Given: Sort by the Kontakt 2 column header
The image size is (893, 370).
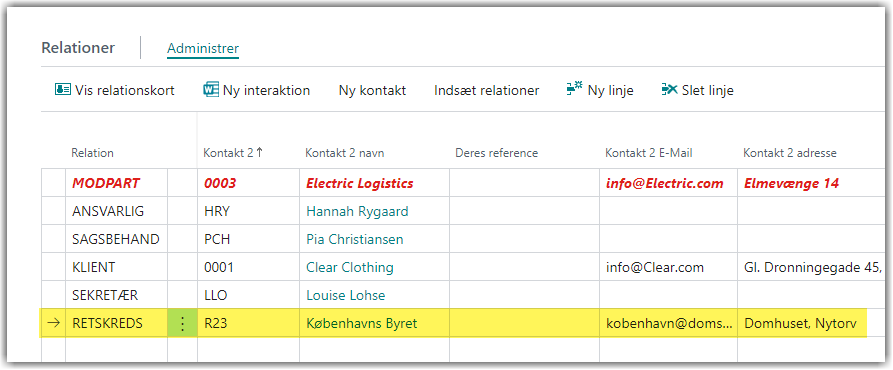Looking at the screenshot, I should (234, 153).
